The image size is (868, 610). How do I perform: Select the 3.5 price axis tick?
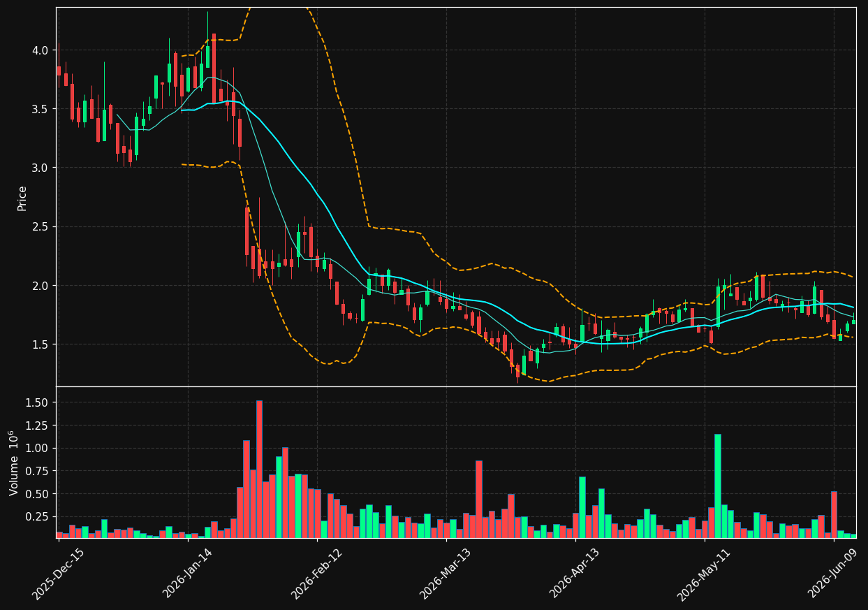[40, 109]
